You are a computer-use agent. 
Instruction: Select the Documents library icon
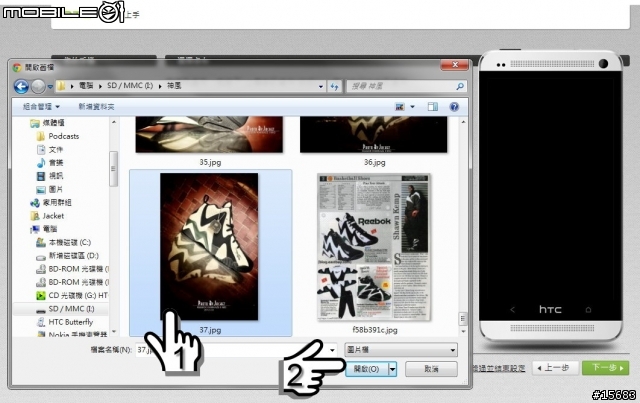point(41,149)
